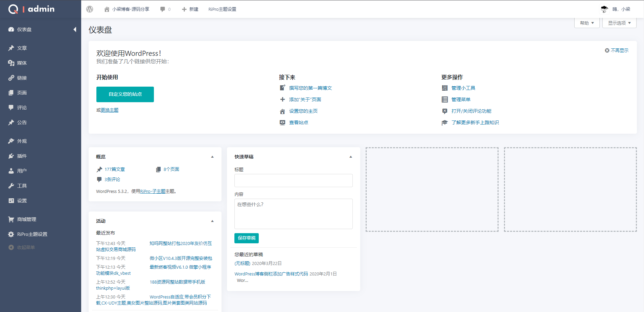Collapse the 概览 widget with its arrow
The height and width of the screenshot is (312, 644).
coord(212,157)
